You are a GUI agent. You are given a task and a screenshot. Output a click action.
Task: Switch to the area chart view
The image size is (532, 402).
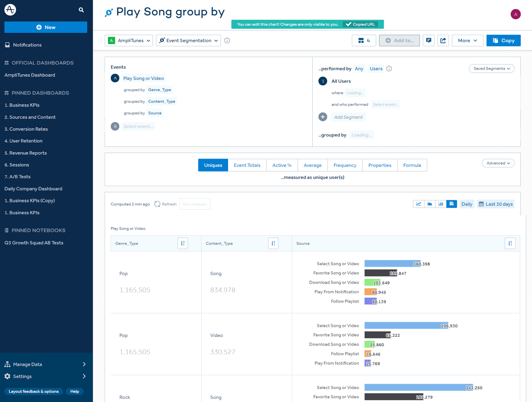point(430,204)
